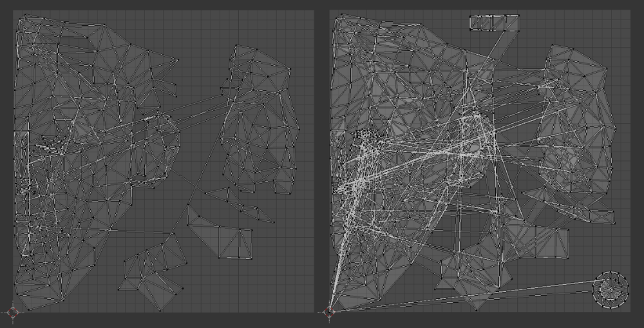The width and height of the screenshot is (644, 328).
Task: Select the small rectangular strip island at top of right view
Action: 494,23
